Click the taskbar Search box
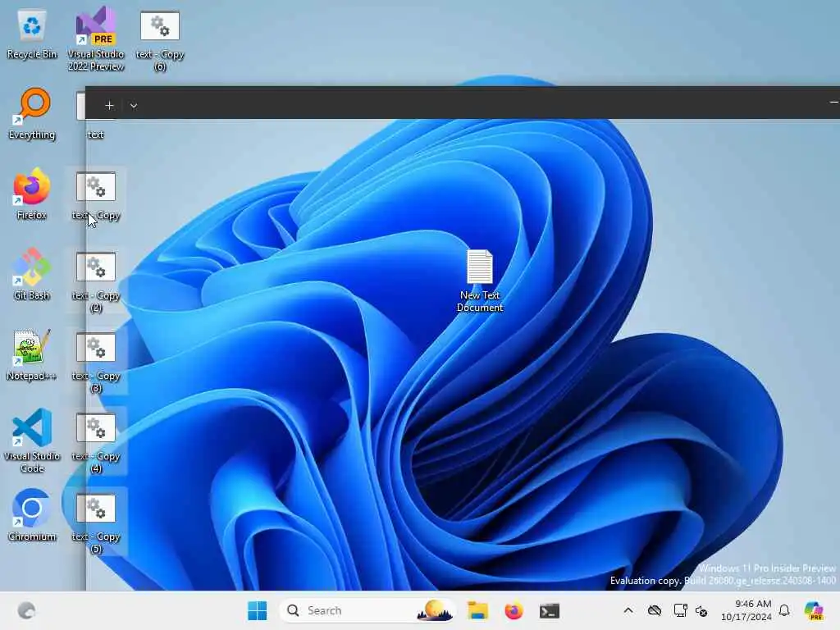Image resolution: width=840 pixels, height=630 pixels. (x=368, y=610)
